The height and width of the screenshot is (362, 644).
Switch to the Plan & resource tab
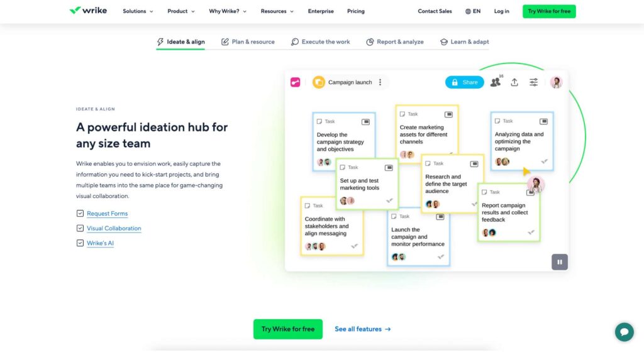click(248, 41)
